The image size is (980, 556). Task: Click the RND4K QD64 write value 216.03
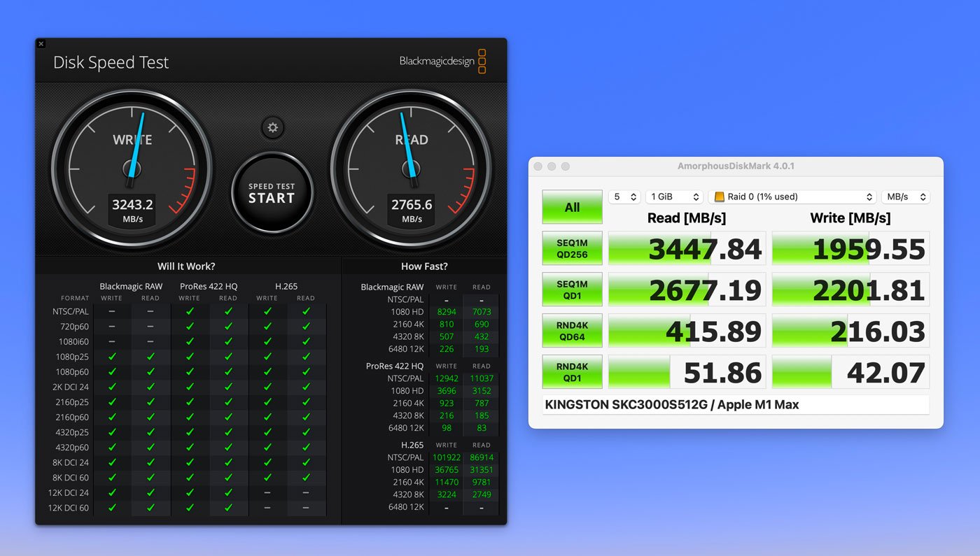[x=850, y=331]
